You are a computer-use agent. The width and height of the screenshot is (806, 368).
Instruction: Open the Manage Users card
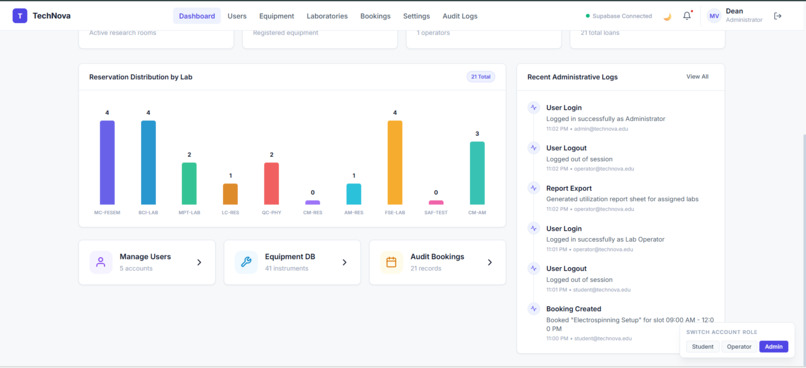pyautogui.click(x=147, y=262)
